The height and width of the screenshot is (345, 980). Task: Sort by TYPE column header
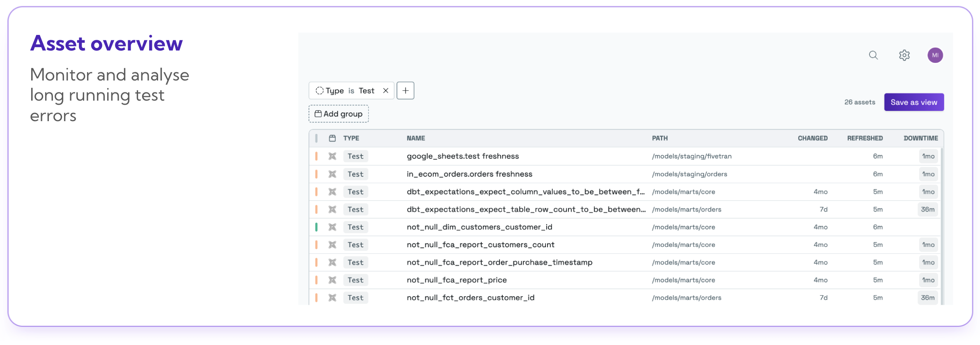coord(351,138)
